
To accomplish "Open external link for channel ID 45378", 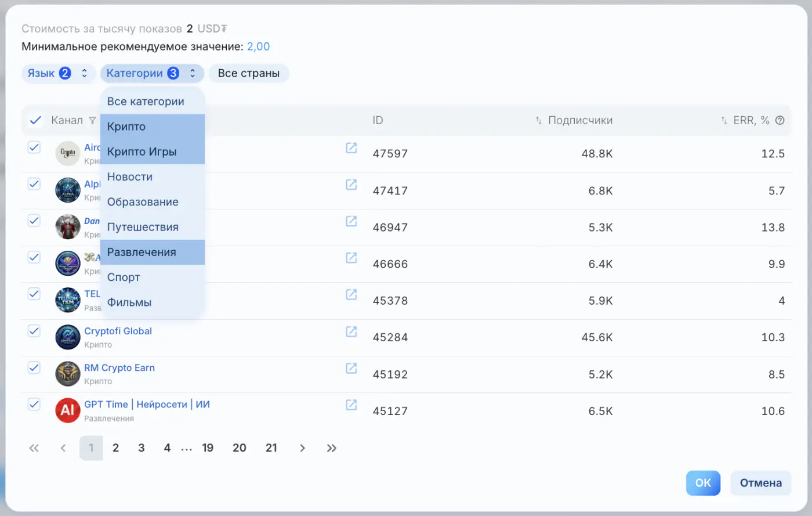I will point(351,294).
